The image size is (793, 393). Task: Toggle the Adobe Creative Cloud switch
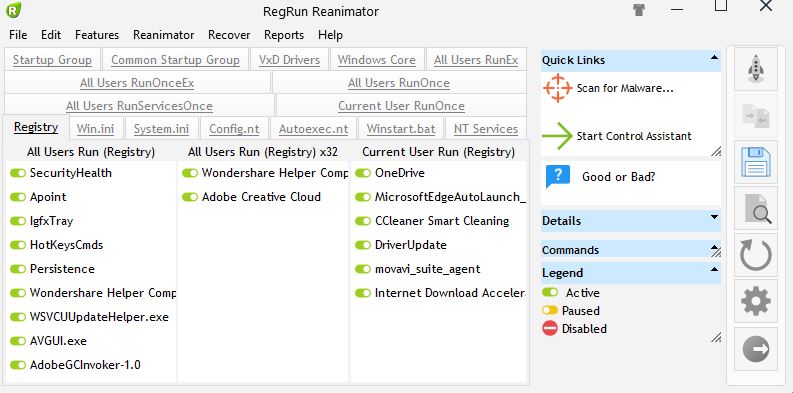[x=190, y=197]
